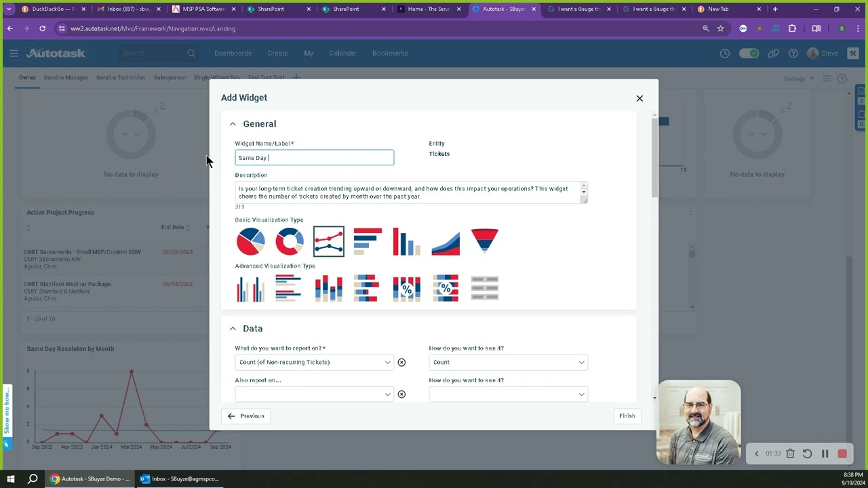Click the Finish button
868x488 pixels.
pyautogui.click(x=627, y=416)
